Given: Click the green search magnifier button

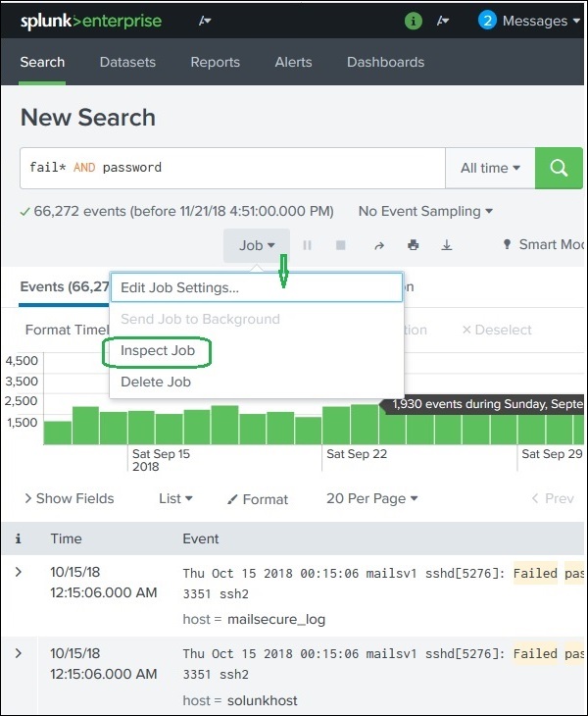Looking at the screenshot, I should [x=559, y=168].
